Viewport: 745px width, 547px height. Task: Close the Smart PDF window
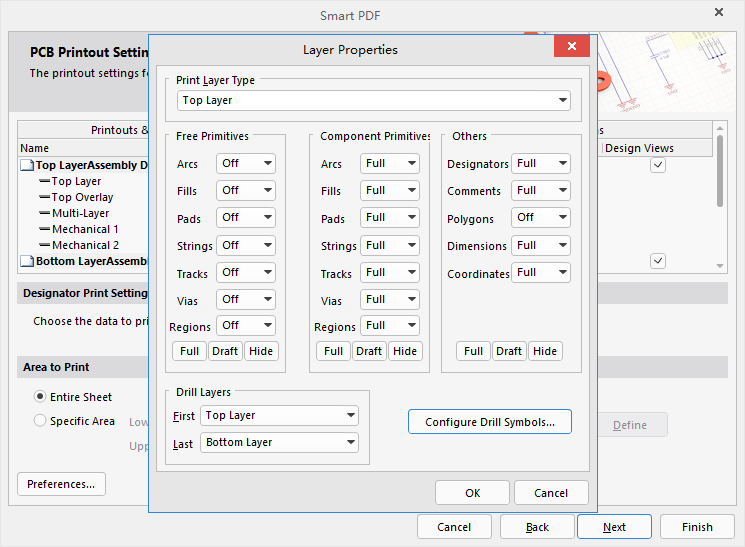tap(719, 13)
